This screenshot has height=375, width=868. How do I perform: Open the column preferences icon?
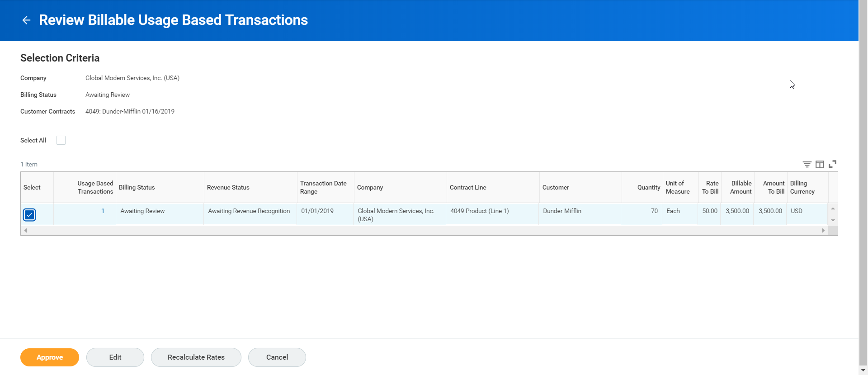pos(820,164)
